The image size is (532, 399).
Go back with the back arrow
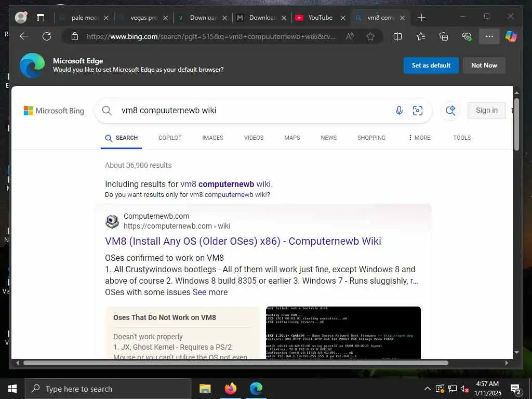tap(24, 36)
